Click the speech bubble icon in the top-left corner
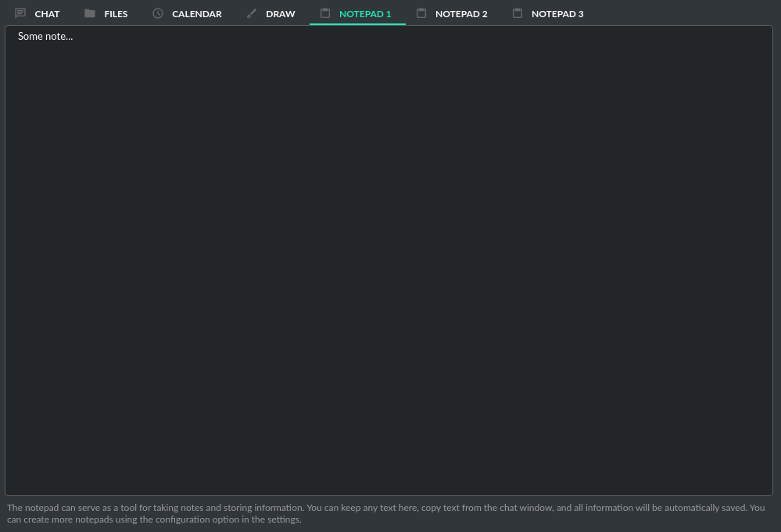This screenshot has height=532, width=781. pyautogui.click(x=20, y=12)
